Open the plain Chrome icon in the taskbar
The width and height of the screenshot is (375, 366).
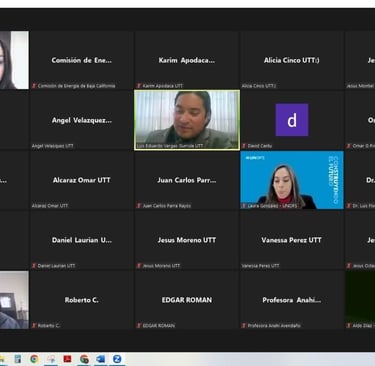coord(34,359)
